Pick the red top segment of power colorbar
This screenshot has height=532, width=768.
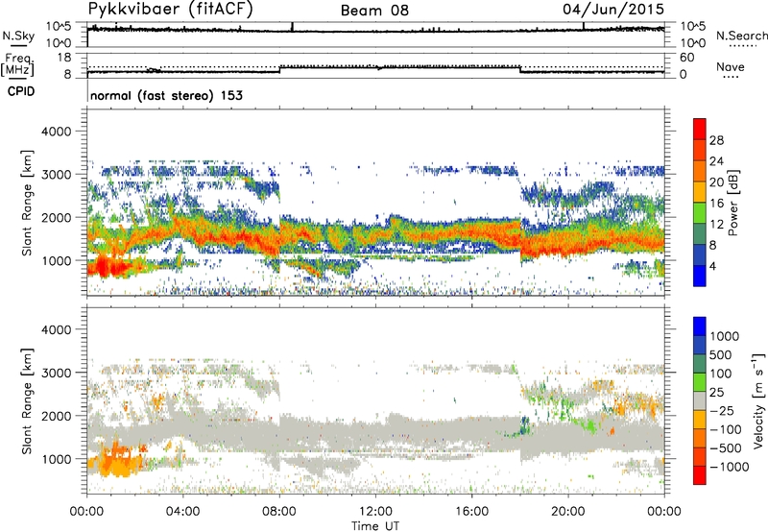click(700, 129)
